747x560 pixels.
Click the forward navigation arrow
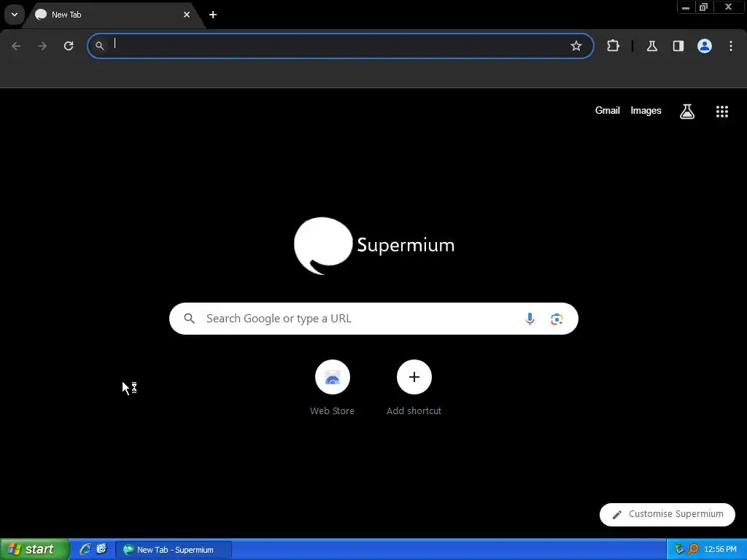tap(42, 46)
